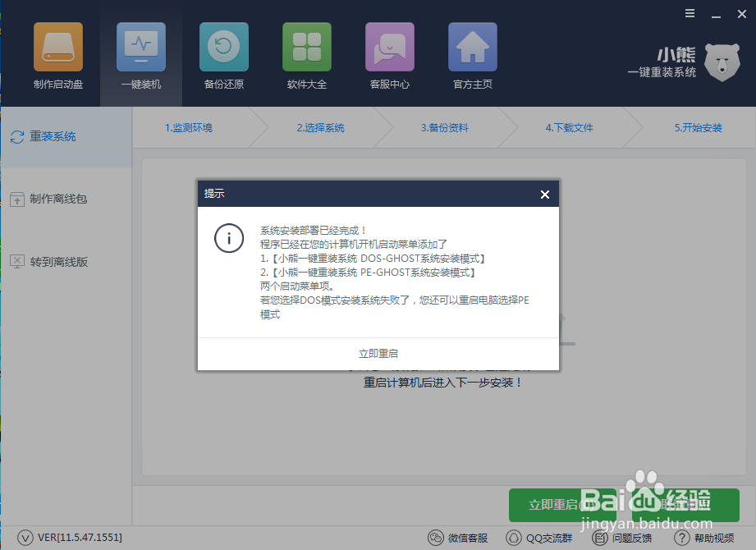The image size is (756, 550).
Task: Select 重装系统 in the sidebar
Action: [49, 136]
